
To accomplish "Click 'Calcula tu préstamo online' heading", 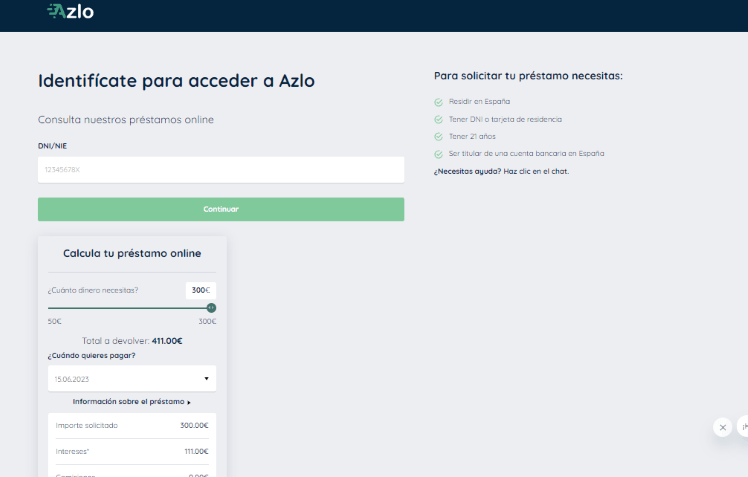I will [x=132, y=253].
